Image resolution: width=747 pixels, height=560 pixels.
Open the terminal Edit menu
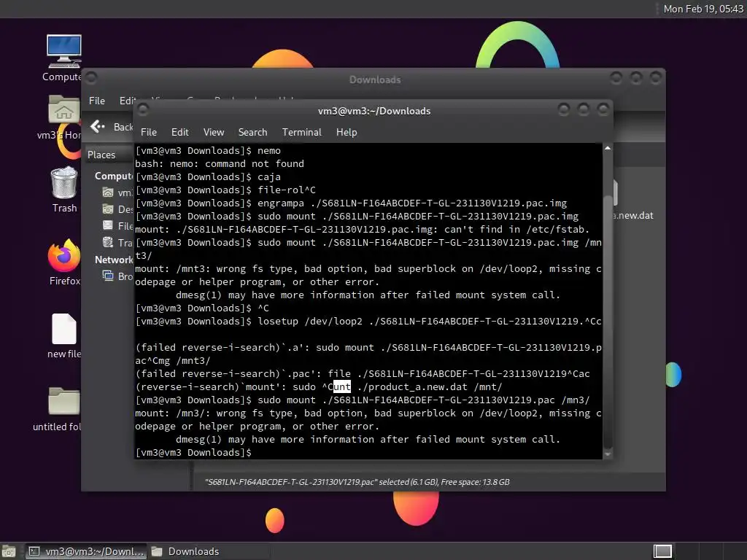(179, 132)
